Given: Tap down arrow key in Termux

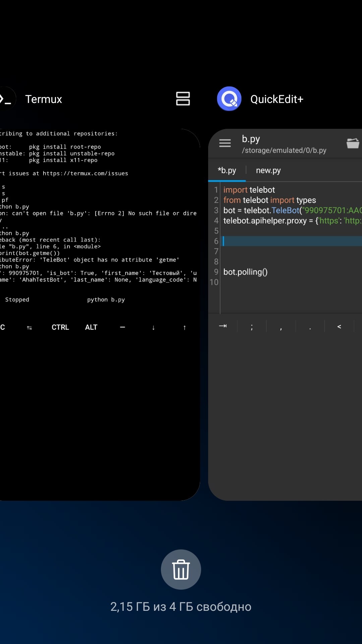Looking at the screenshot, I should click(x=154, y=327).
